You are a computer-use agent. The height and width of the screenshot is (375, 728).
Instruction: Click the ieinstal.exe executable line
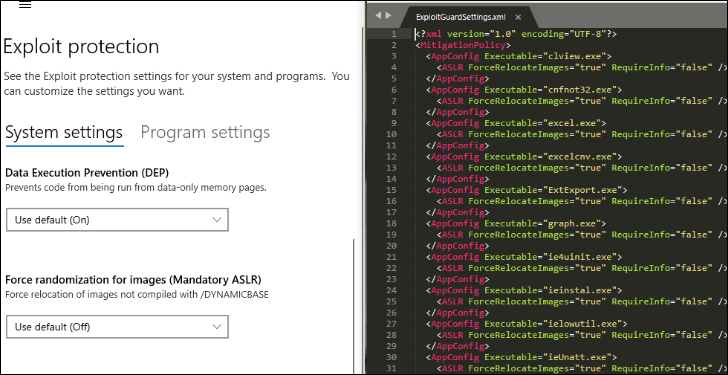[x=524, y=290]
